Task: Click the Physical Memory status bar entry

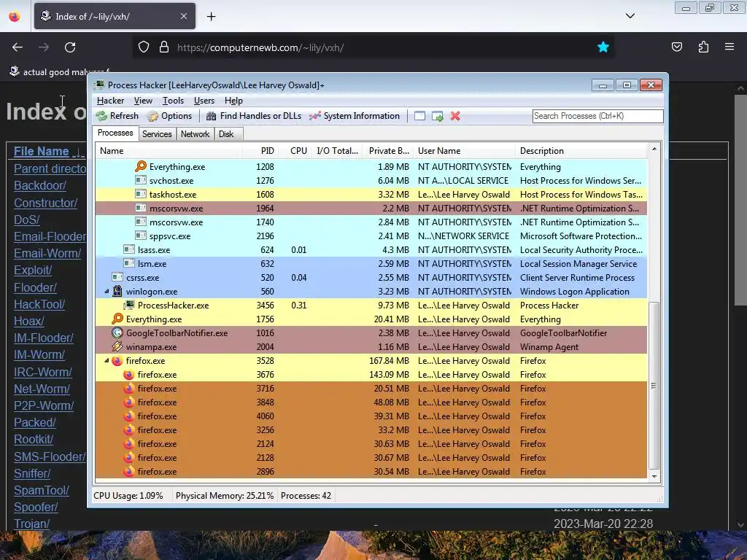Action: click(x=225, y=496)
